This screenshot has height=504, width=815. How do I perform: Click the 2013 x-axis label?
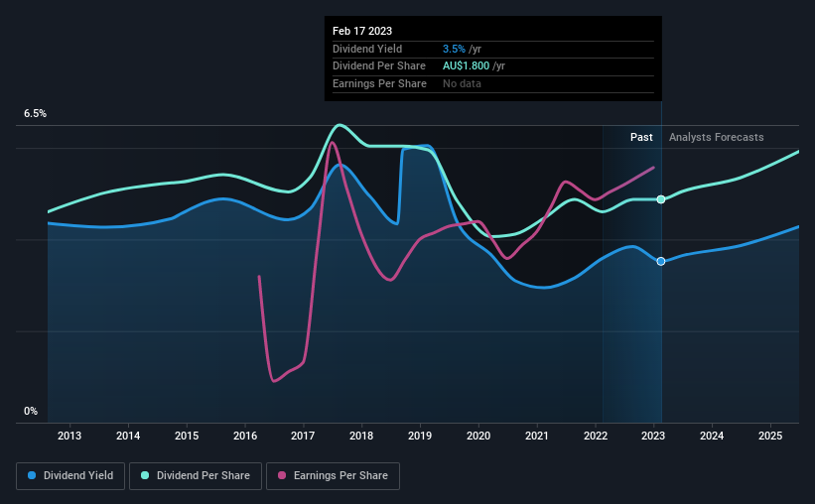click(69, 436)
